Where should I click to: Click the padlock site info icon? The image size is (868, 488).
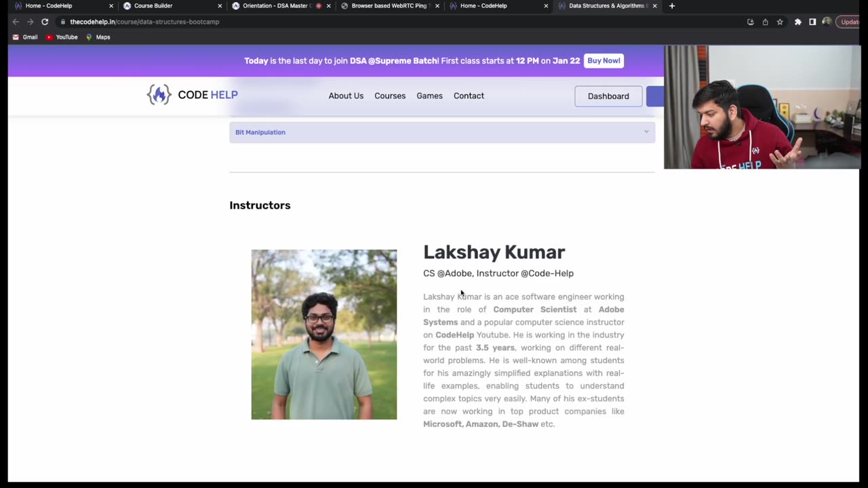pos(62,22)
